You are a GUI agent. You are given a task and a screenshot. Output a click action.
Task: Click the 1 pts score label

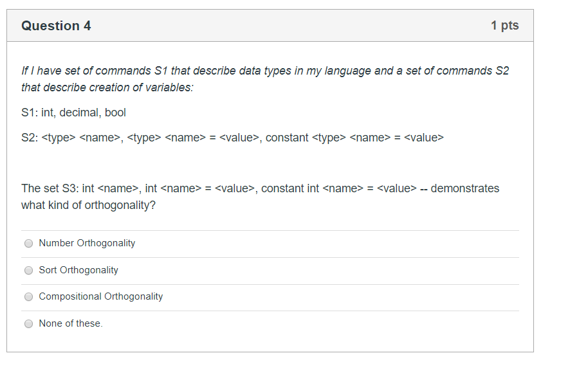tap(505, 26)
